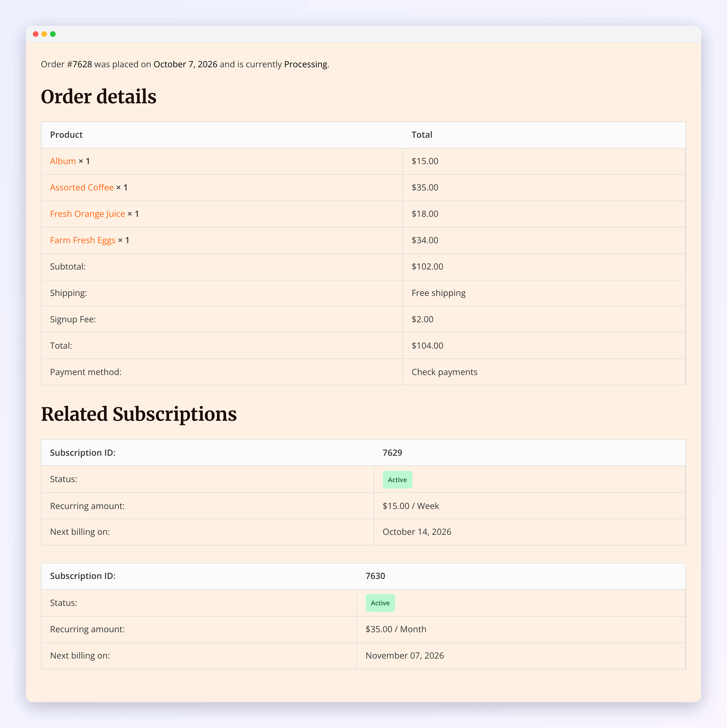Click the $15.00 / Week recurring amount
Viewport: 727px width, 728px height.
pyautogui.click(x=411, y=506)
